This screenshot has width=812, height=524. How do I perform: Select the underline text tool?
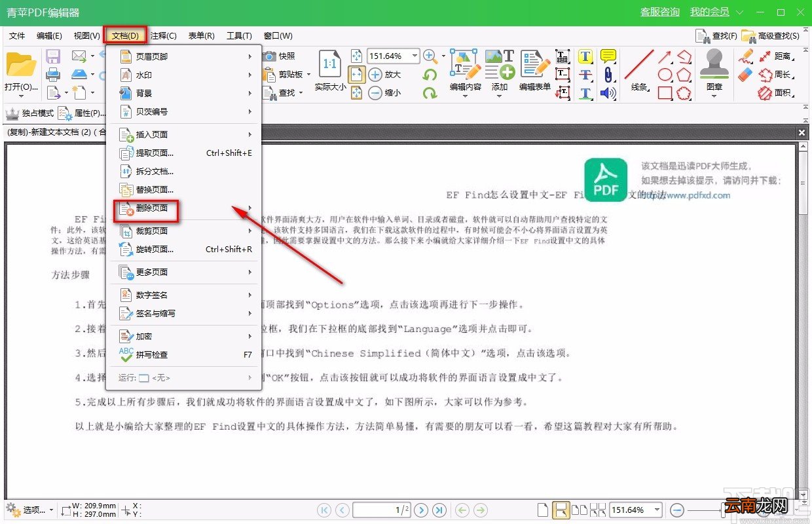585,93
